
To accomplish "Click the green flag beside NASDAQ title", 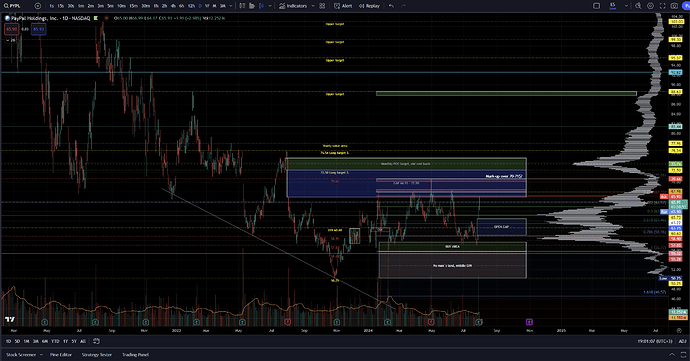I will point(95,18).
